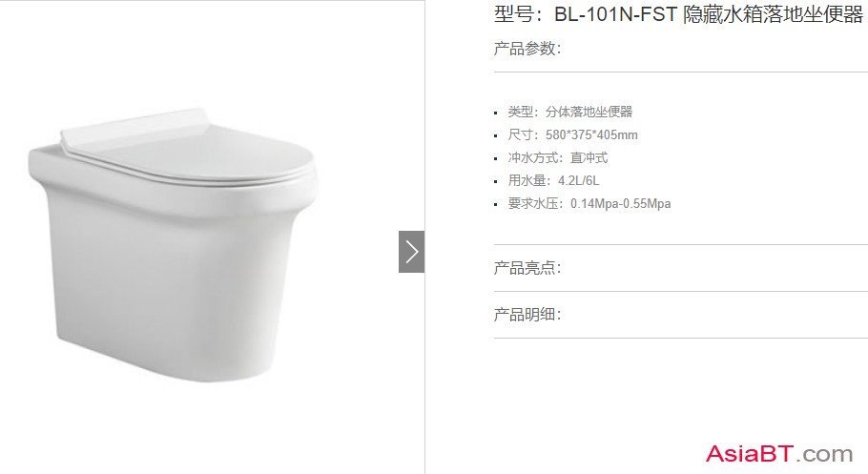Click the 要求水压 0.14Mpa-0.55Mpa spec line
Screen dimensions: 868x474
(589, 204)
